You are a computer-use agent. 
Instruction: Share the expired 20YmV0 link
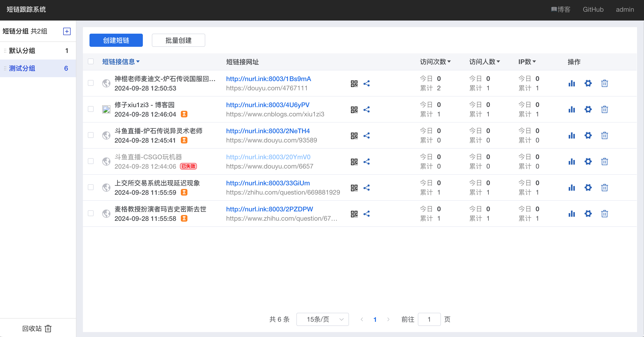pyautogui.click(x=367, y=162)
